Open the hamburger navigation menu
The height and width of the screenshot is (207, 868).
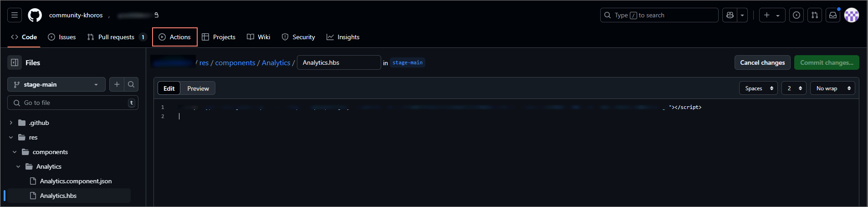(x=15, y=15)
